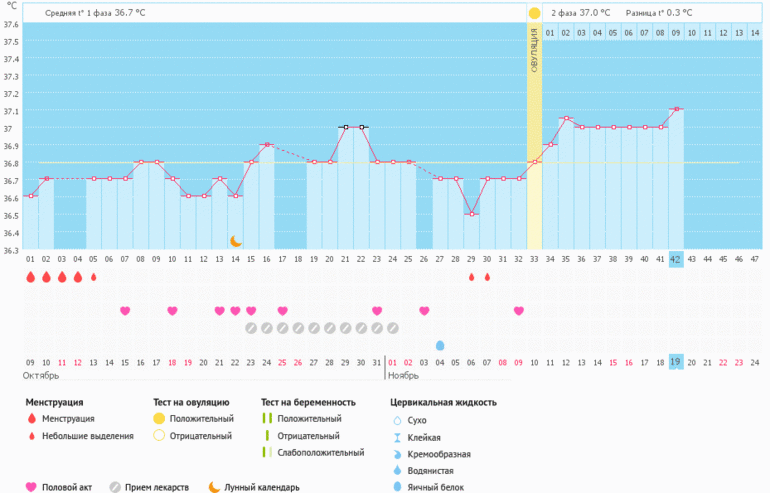The width and height of the screenshot is (770, 493).
Task: Click the black-marked temperature point at day 21
Action: [x=345, y=127]
